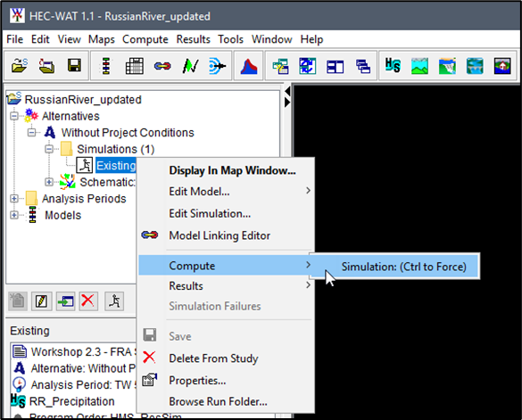Select the RussianRiver_updated root tree node
This screenshot has height=420, width=522.
coord(83,100)
